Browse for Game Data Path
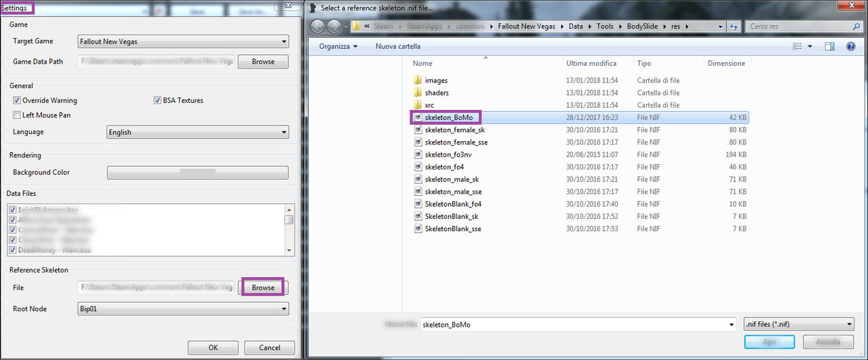This screenshot has width=868, height=360. (263, 62)
